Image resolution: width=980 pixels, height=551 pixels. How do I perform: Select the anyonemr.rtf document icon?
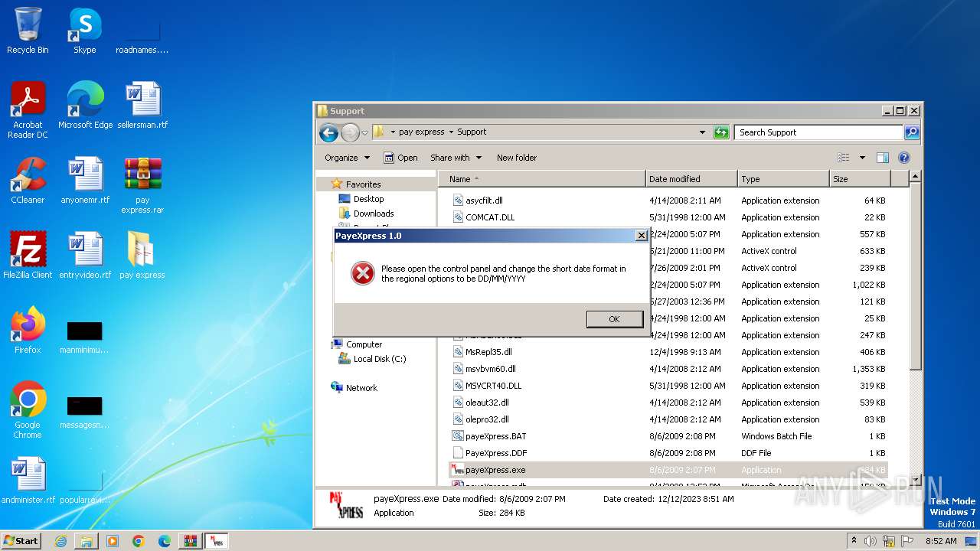click(x=85, y=180)
